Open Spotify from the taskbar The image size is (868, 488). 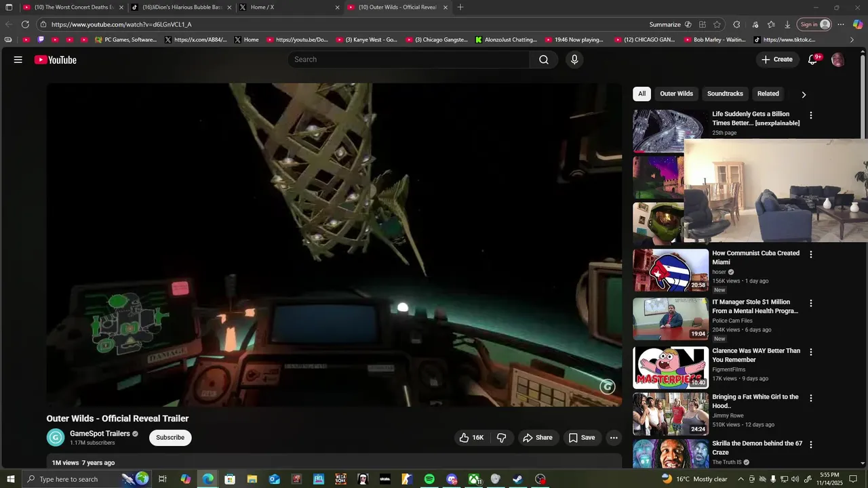(429, 479)
